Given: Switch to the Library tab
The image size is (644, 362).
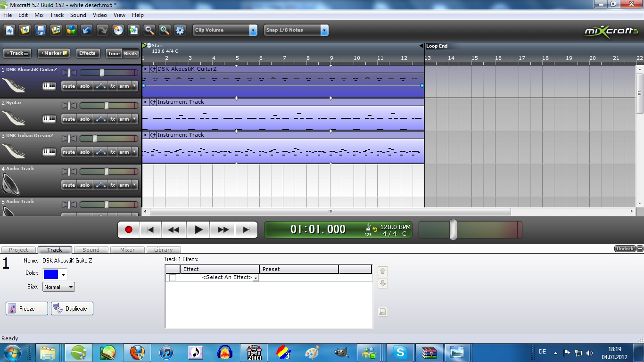Looking at the screenshot, I should [x=164, y=250].
